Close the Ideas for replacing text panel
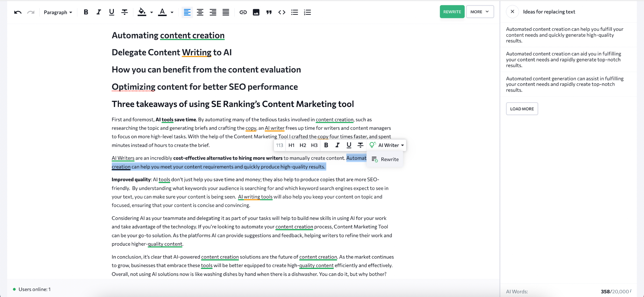Image resolution: width=644 pixels, height=297 pixels. 512,12
